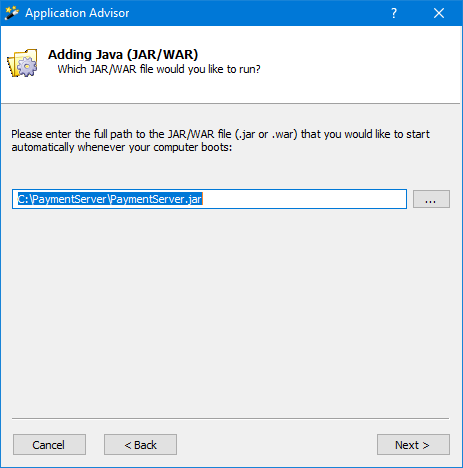Open help with the question mark button
This screenshot has height=468, width=463.
[x=394, y=13]
